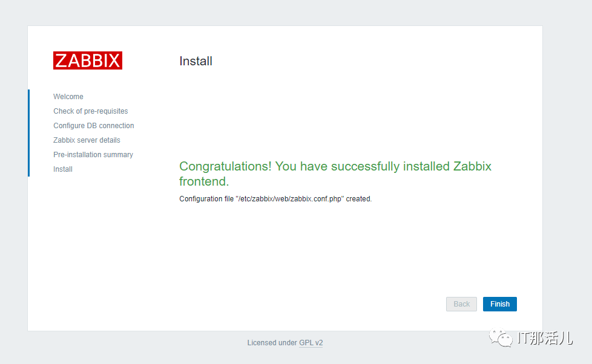592x364 pixels.
Task: Select the Welcome step in sidebar
Action: click(68, 97)
